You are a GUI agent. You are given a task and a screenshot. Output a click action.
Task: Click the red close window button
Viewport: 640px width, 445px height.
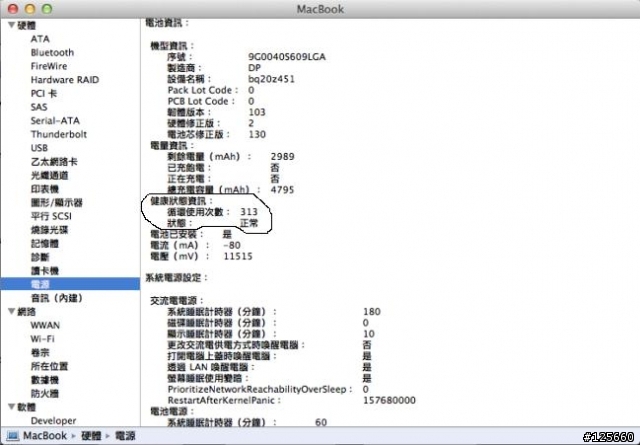(13, 9)
